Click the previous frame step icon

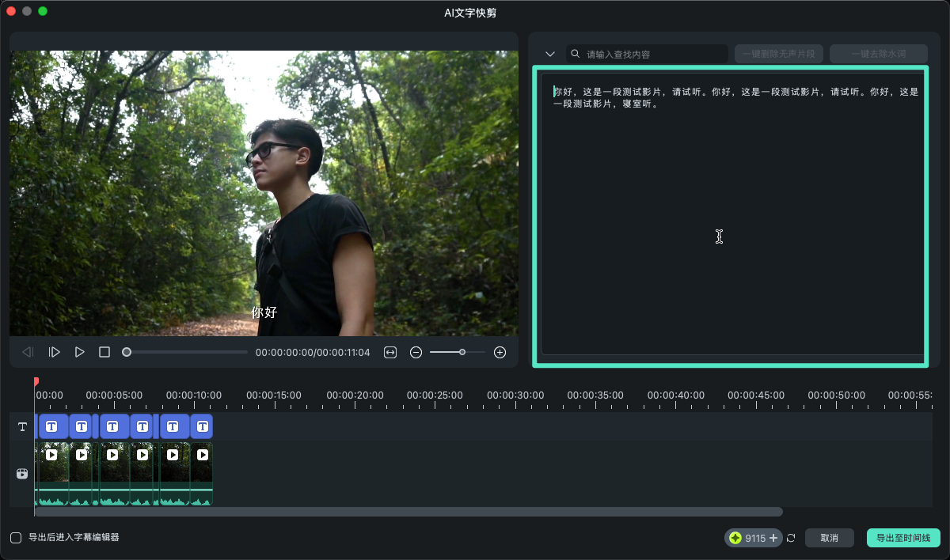tap(28, 352)
